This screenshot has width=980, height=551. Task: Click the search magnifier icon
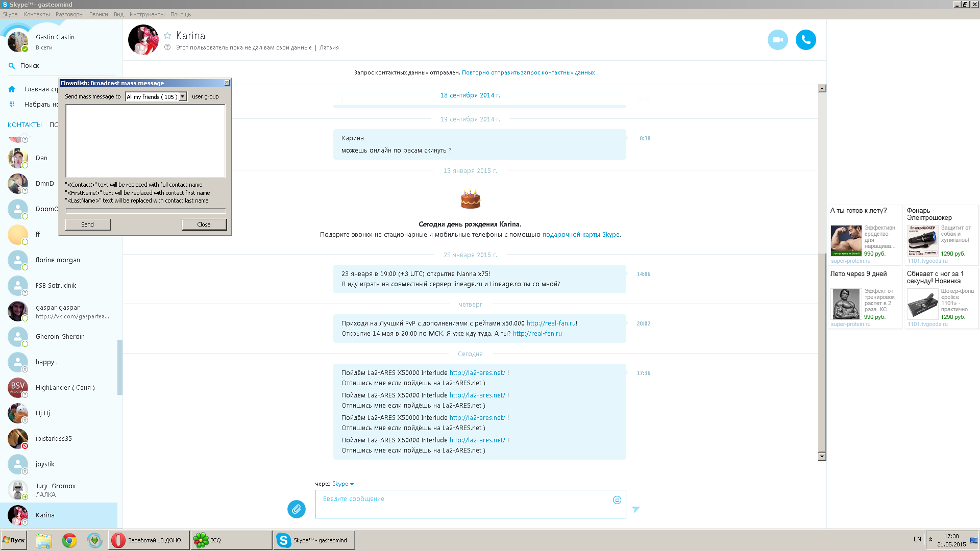[12, 66]
